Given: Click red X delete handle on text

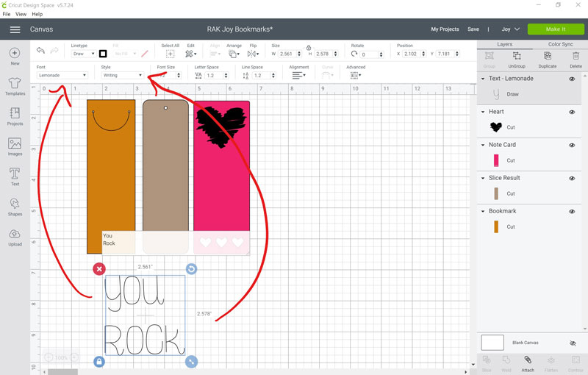Looking at the screenshot, I should tap(99, 269).
